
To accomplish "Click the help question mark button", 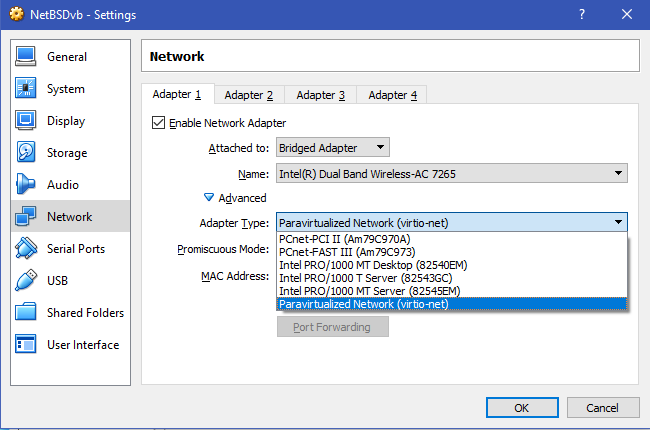I will (579, 15).
